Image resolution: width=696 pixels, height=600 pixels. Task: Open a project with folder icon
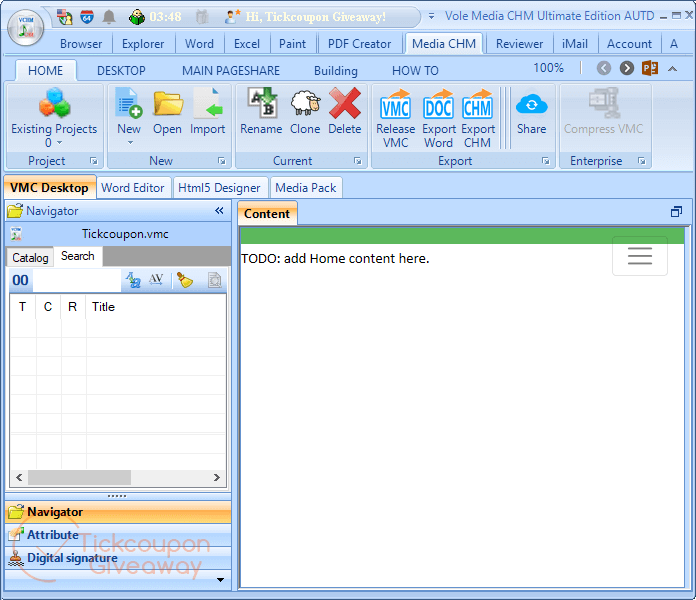pyautogui.click(x=167, y=111)
